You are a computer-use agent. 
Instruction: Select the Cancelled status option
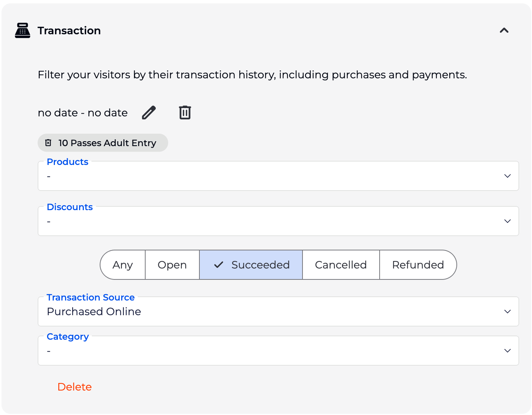340,265
